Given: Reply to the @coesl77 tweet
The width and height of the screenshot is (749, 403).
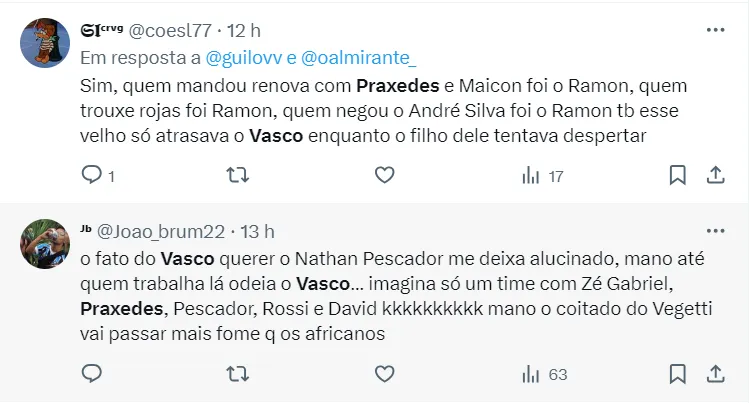Looking at the screenshot, I should [x=92, y=175].
